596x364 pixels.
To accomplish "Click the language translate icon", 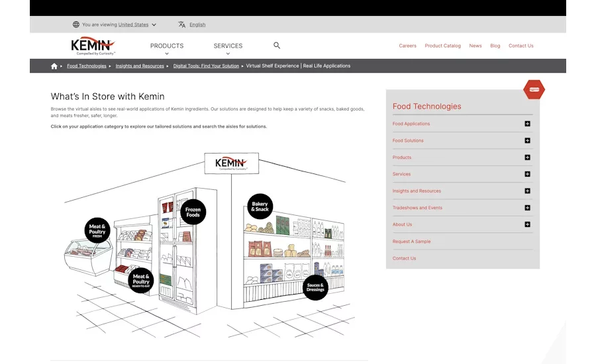I will point(181,24).
